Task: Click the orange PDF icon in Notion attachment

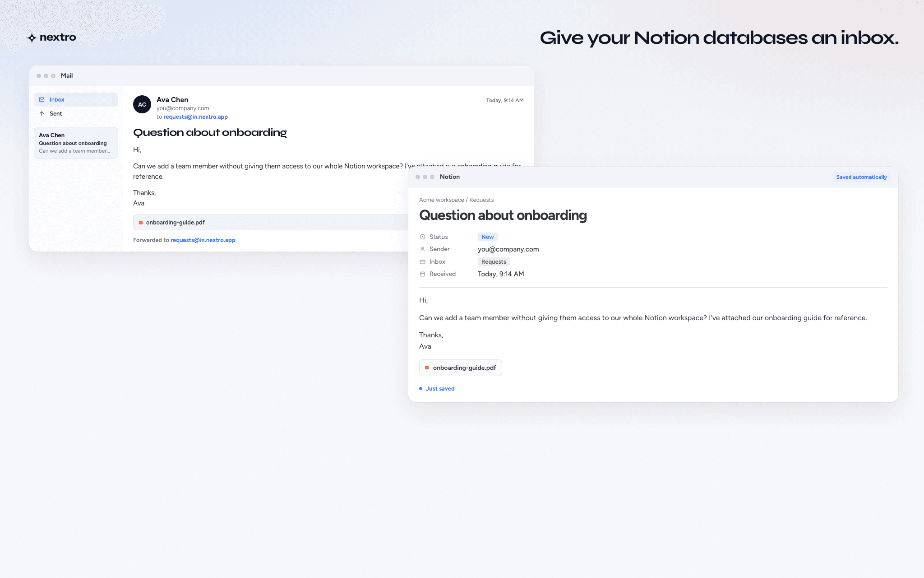Action: click(x=427, y=368)
